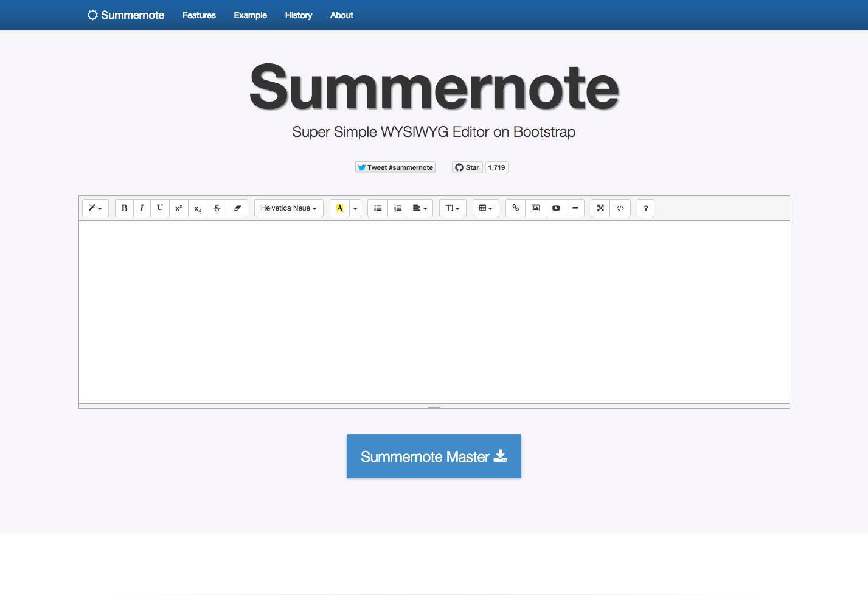Go to the Features page
Viewport: 868px width, 600px height.
point(199,15)
